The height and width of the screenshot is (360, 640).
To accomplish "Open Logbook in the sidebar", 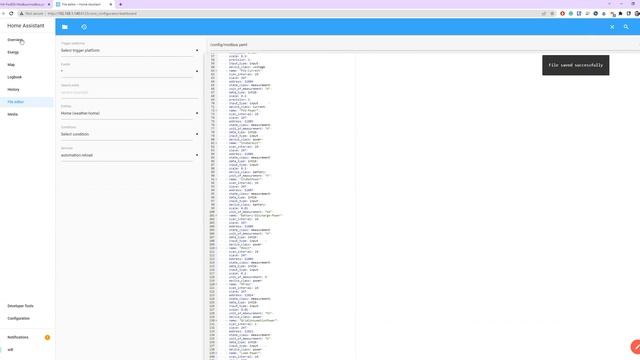I will coord(27,77).
